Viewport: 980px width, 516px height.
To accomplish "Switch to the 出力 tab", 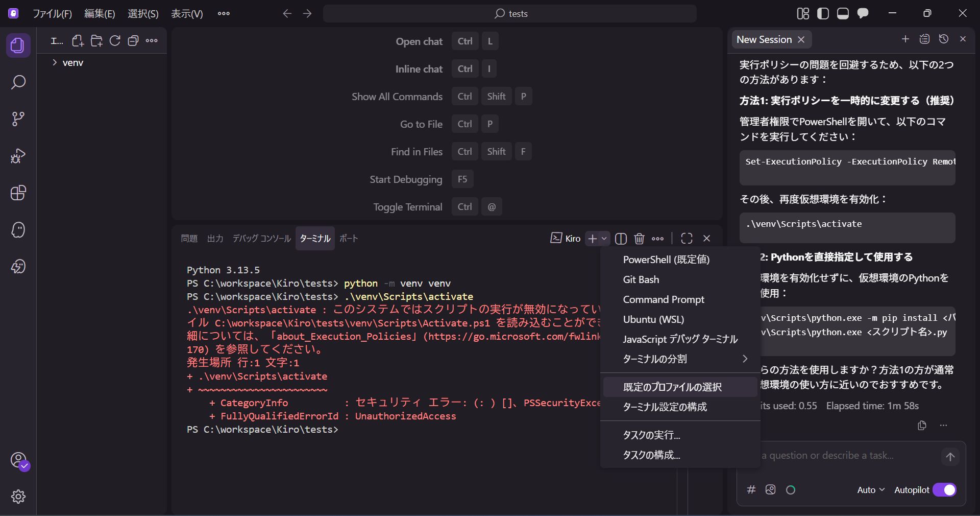I will (215, 239).
